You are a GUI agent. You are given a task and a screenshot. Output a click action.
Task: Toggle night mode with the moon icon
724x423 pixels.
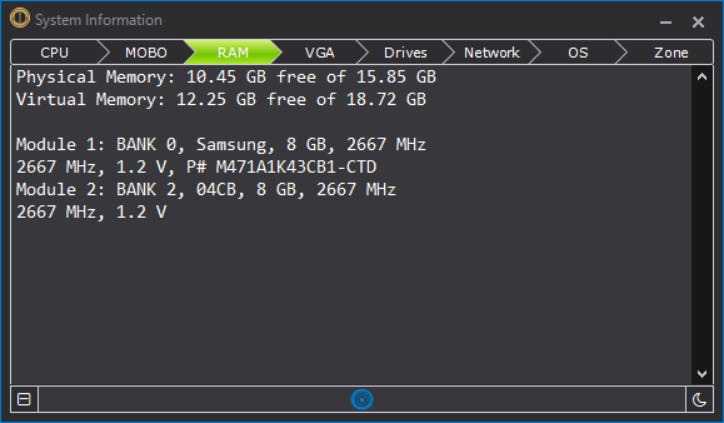(x=699, y=399)
